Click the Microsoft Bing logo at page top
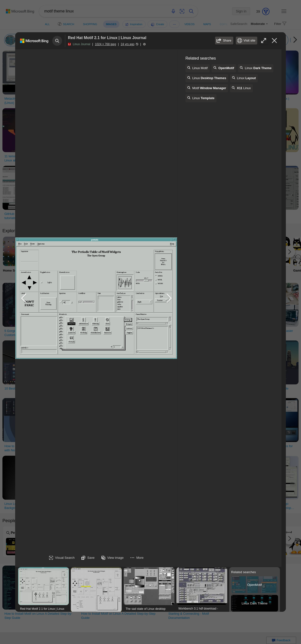 [20, 11]
